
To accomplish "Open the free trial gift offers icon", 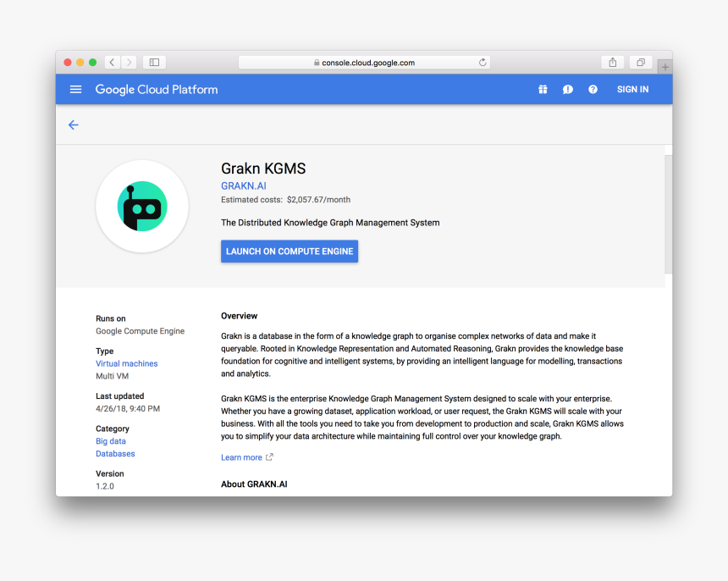I will tap(543, 89).
